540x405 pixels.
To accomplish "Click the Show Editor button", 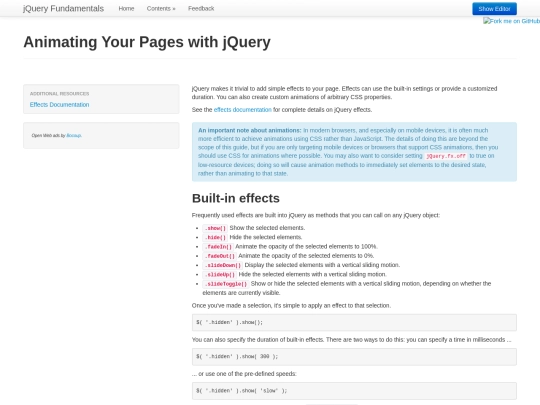I will point(494,9).
